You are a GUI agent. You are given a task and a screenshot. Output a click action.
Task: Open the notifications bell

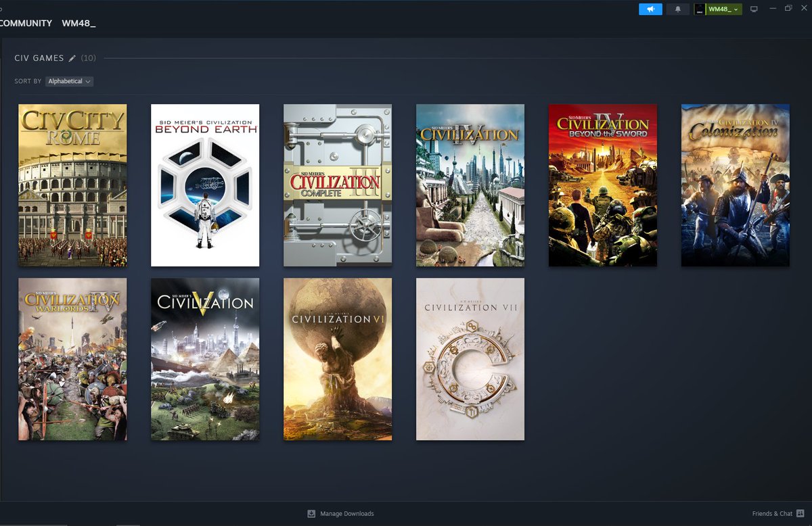pos(677,9)
